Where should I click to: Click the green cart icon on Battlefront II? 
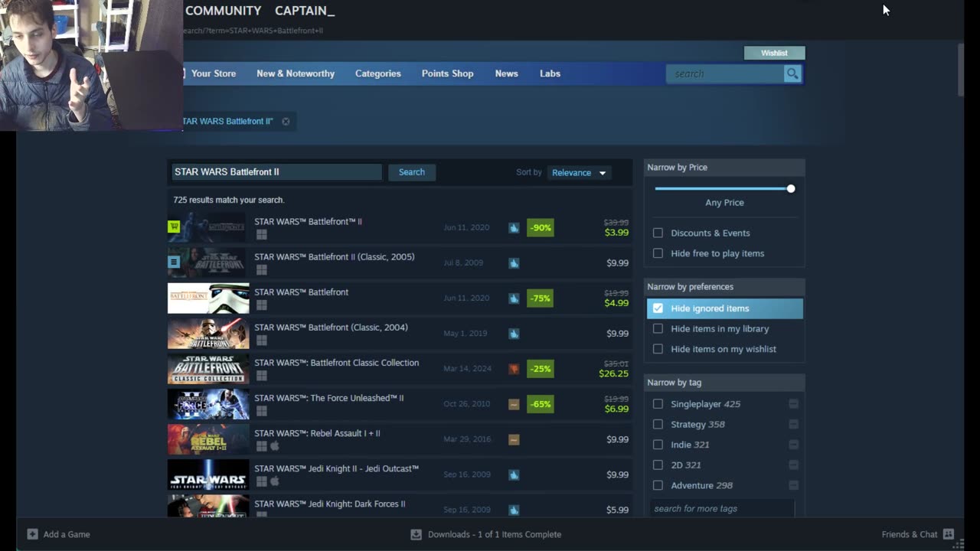[174, 227]
